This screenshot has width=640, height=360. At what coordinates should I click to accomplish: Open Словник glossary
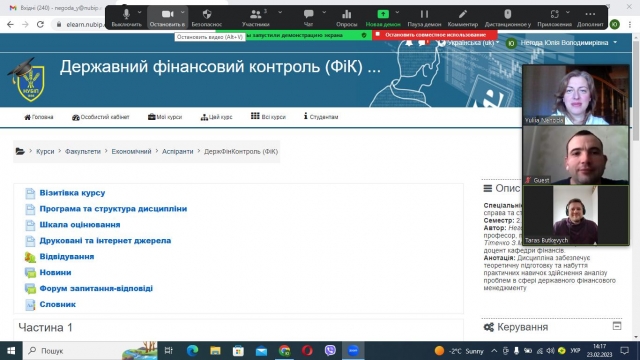click(58, 304)
